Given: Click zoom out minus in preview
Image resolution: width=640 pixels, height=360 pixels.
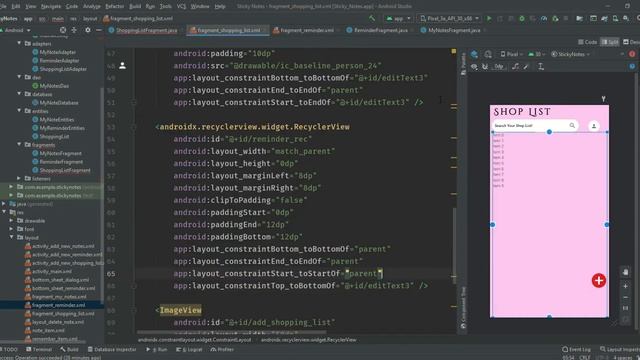Looking at the screenshot, I should coord(625,297).
